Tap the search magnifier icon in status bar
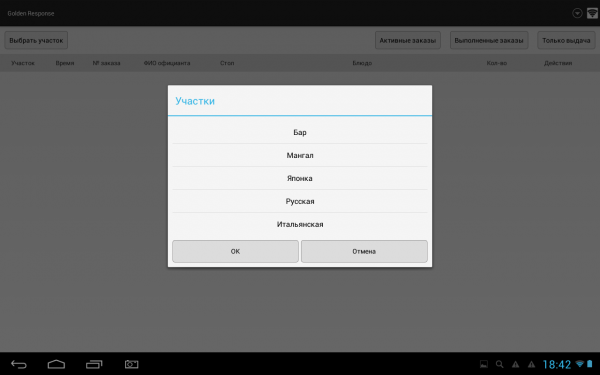The width and height of the screenshot is (600, 375). [x=499, y=364]
